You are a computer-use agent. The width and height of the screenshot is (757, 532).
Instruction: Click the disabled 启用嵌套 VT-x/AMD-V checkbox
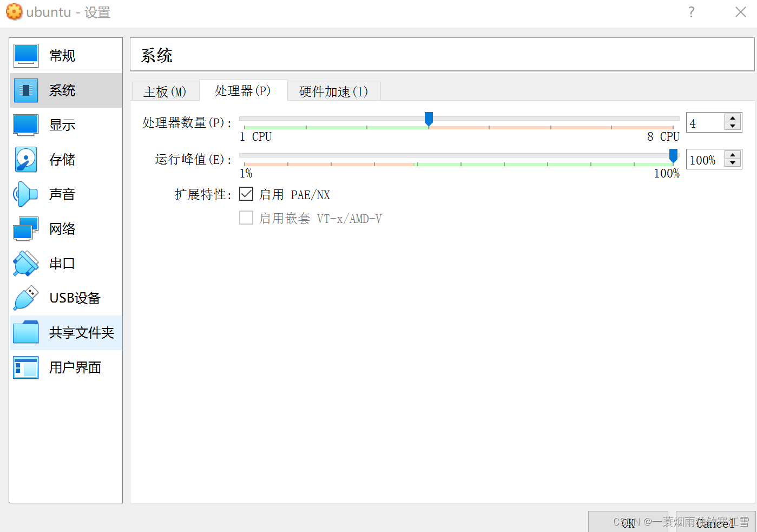click(246, 218)
